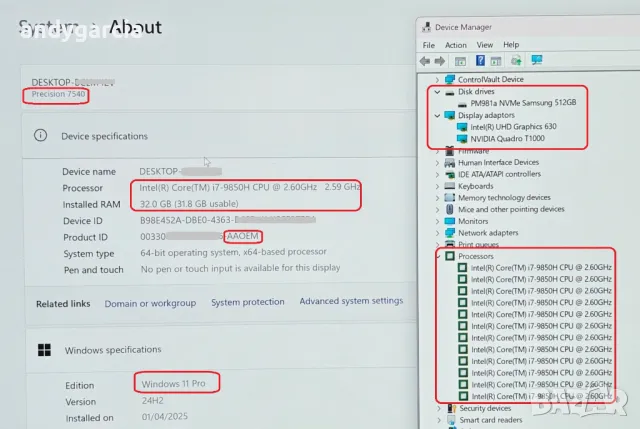This screenshot has width=640, height=429.
Task: Click the Device specifications info icon
Action: (x=41, y=135)
